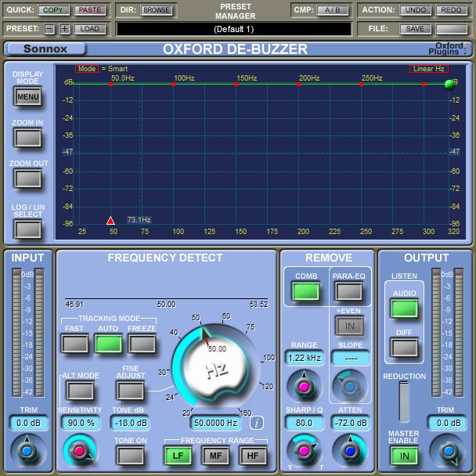Toggle the Alt Mode button
This screenshot has height=476, width=476.
pos(80,391)
